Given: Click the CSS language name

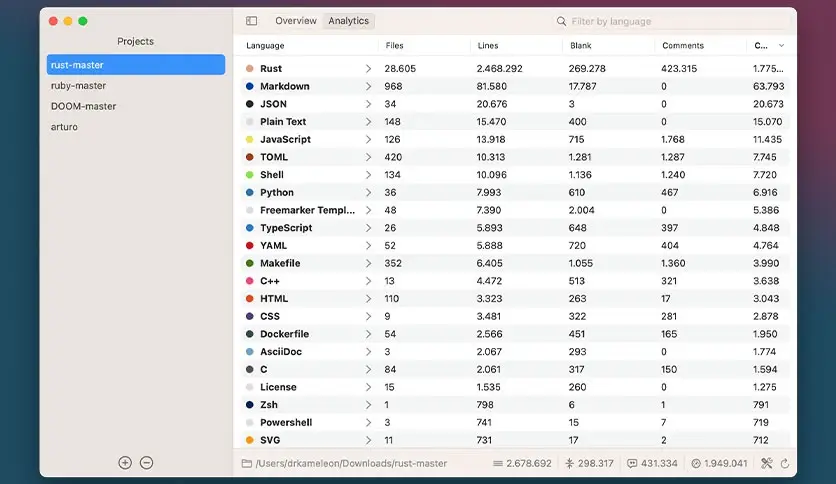Looking at the screenshot, I should (x=270, y=317).
